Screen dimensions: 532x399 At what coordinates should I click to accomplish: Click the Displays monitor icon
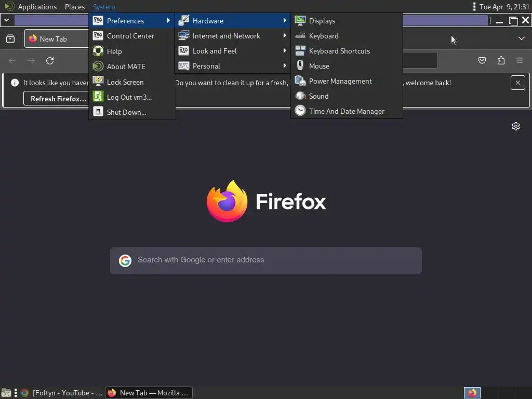click(x=300, y=21)
